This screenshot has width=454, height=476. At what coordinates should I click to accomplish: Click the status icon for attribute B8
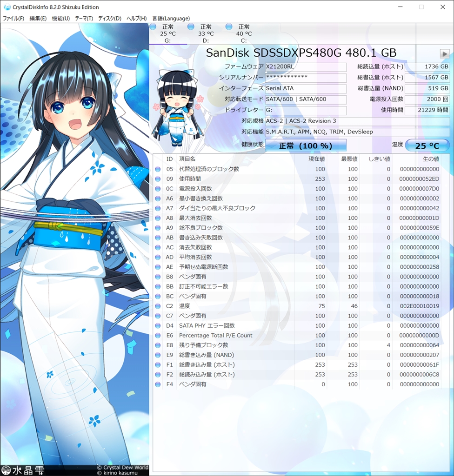158,277
